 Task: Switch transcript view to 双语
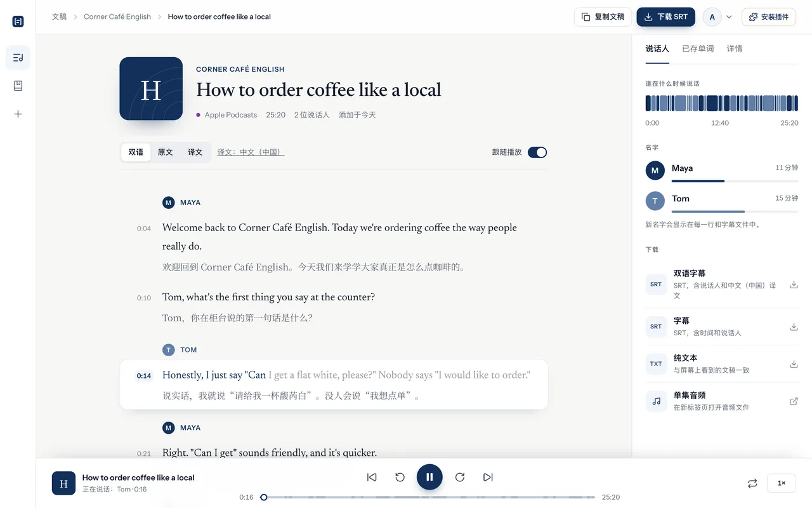(x=136, y=152)
